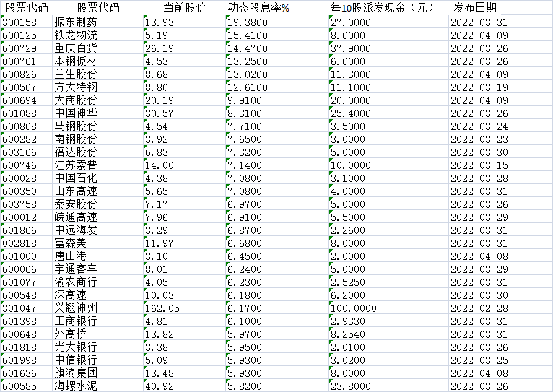Select price cell 30.57
553x392 pixels.
pos(160,113)
